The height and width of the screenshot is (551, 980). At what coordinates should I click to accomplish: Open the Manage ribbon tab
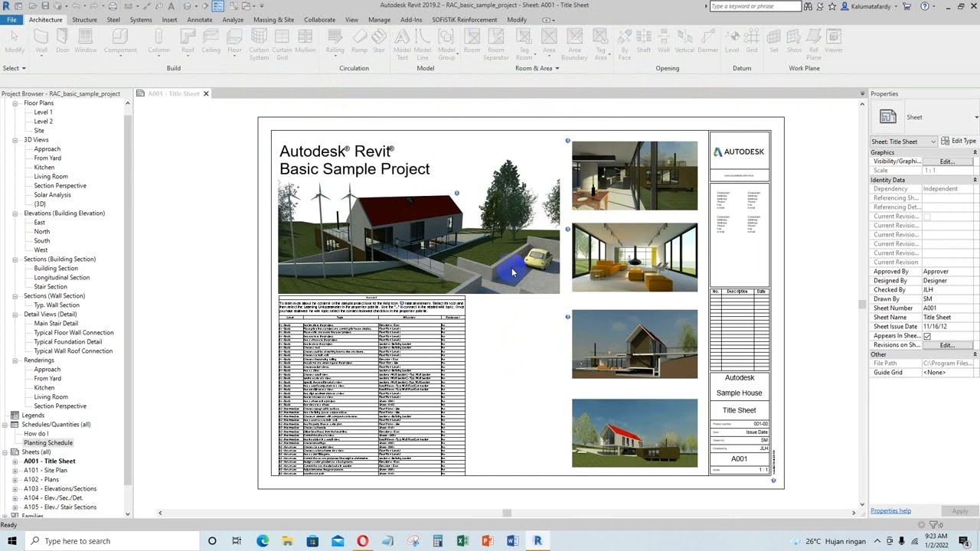379,20
